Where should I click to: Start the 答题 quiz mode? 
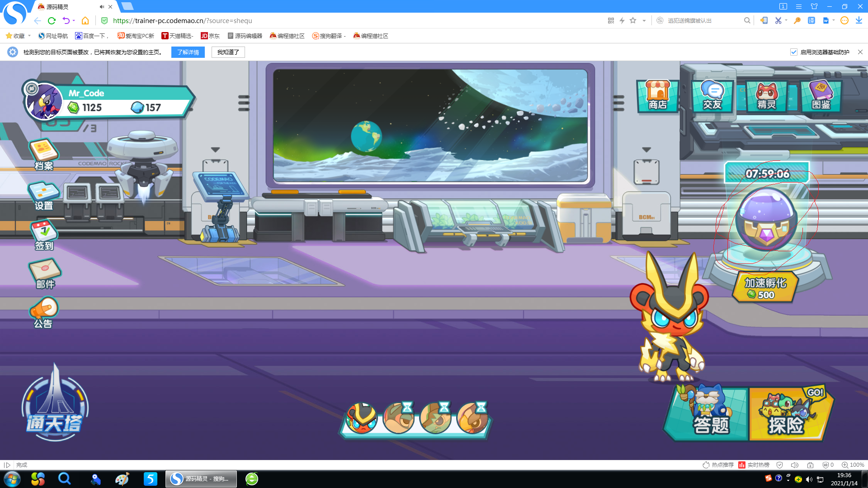(706, 413)
